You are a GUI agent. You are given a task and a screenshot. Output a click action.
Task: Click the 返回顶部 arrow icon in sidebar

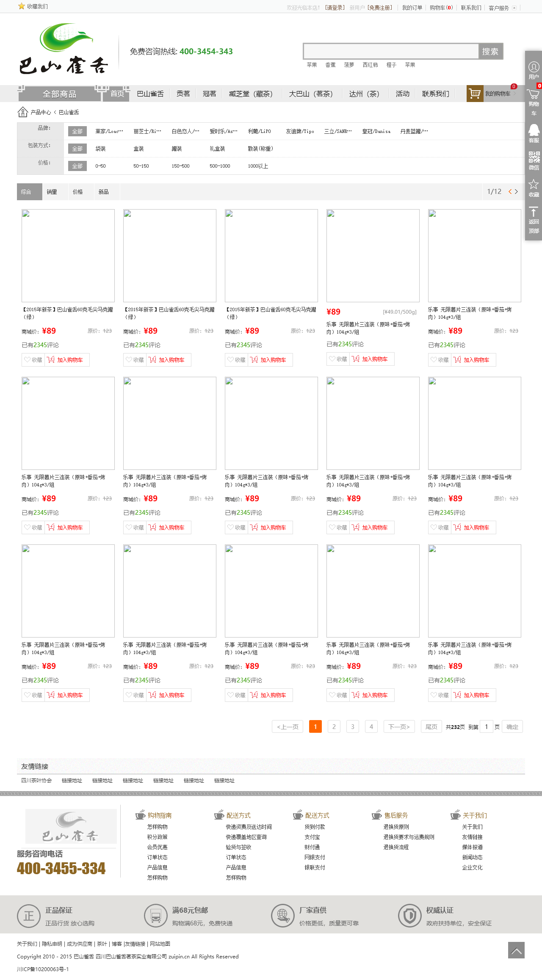point(534,212)
